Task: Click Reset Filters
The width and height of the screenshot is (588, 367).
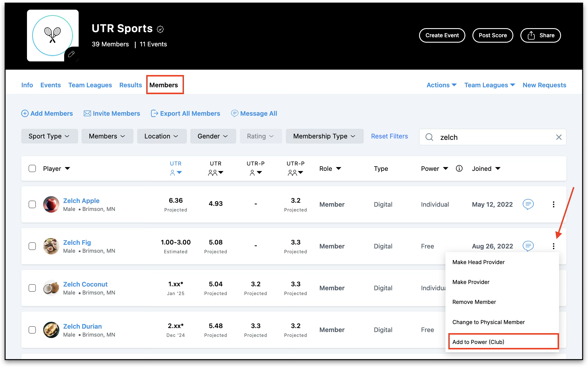Action: (390, 136)
